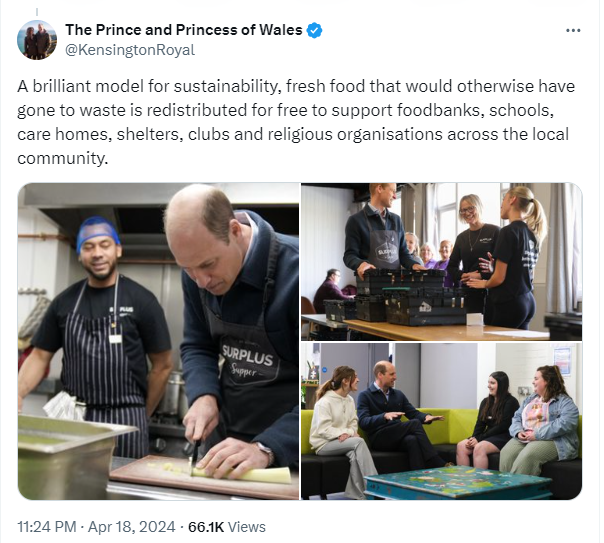Open the tweet's three-dot more options menu
This screenshot has width=604, height=543.
point(573,30)
